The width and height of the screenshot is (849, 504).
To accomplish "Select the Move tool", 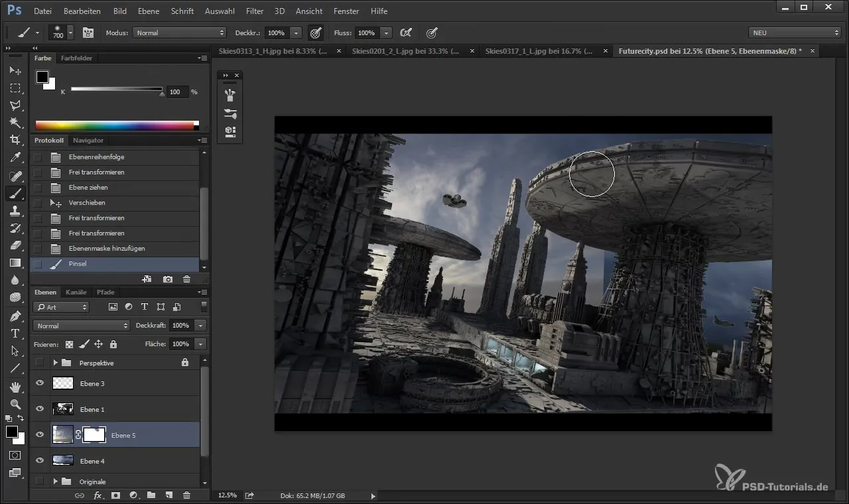I will tap(15, 70).
